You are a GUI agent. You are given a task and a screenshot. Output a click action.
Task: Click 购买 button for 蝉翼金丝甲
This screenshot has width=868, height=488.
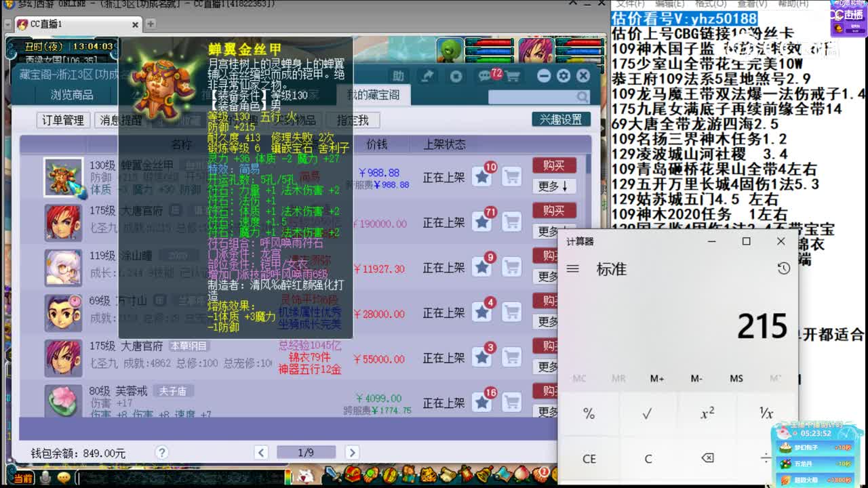554,165
